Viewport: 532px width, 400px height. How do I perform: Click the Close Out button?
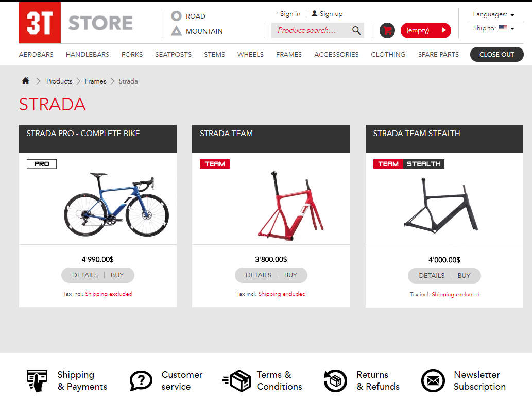pos(496,54)
